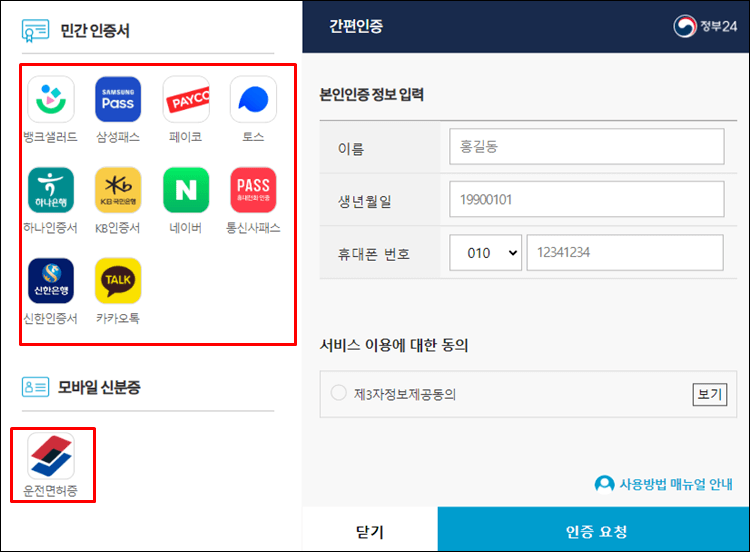
Task: Select the 뱅크샐러드 certificate icon
Action: click(51, 99)
